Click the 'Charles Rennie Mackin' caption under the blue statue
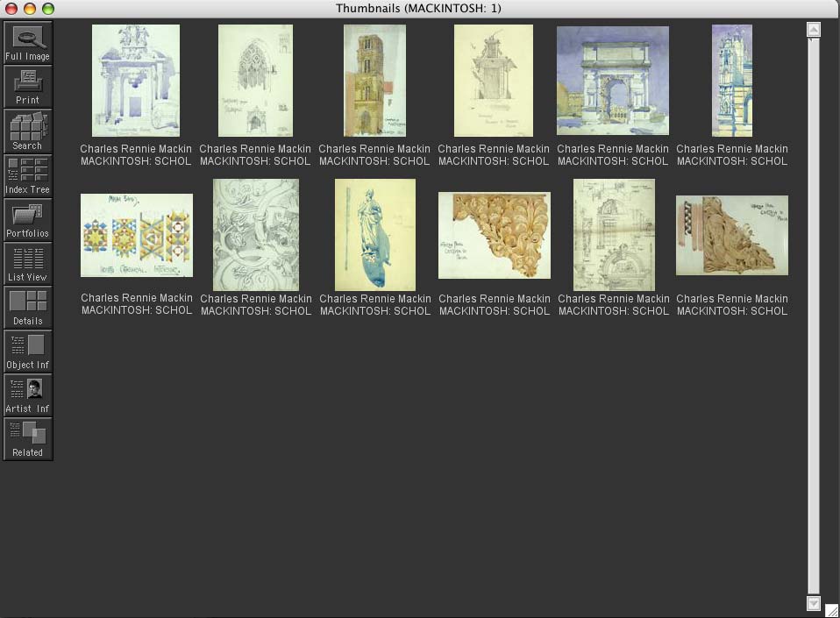The image size is (840, 618). click(x=375, y=299)
